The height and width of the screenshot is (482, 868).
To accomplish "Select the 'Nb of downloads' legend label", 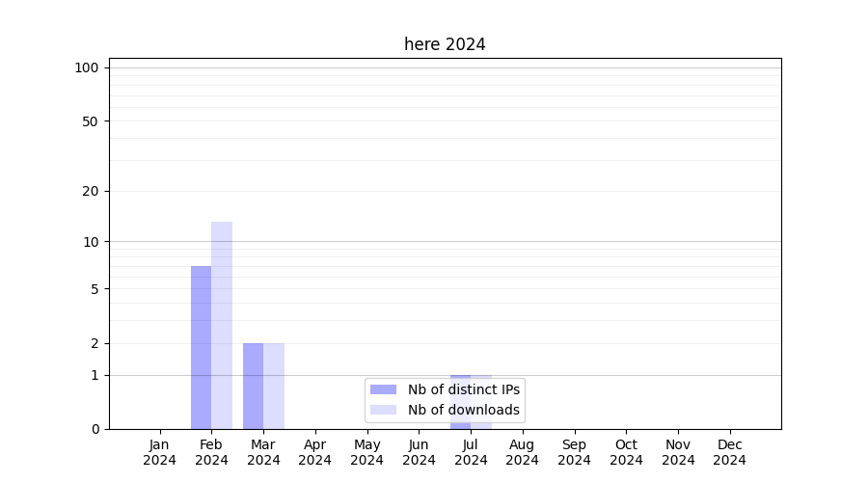I will pyautogui.click(x=464, y=410).
